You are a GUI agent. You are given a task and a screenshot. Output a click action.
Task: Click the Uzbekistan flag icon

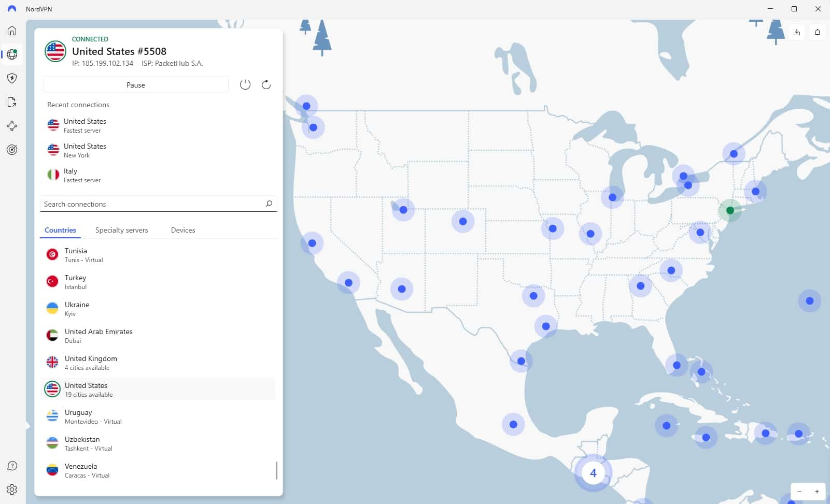[x=52, y=443]
